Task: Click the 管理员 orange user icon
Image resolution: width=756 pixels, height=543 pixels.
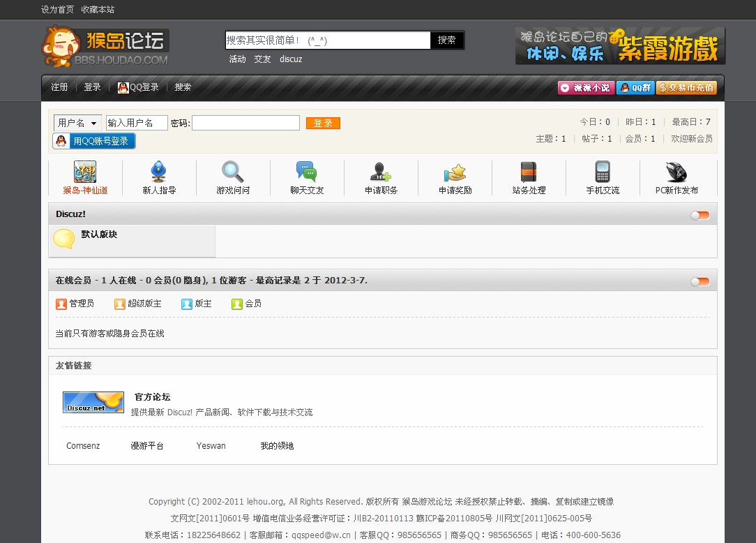Action: [61, 304]
